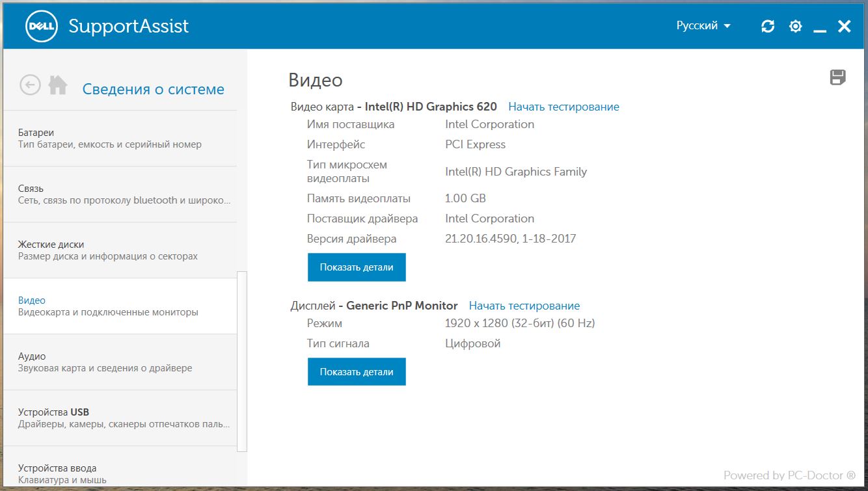868x491 pixels.
Task: Click the Dell logo icon
Action: [42, 26]
